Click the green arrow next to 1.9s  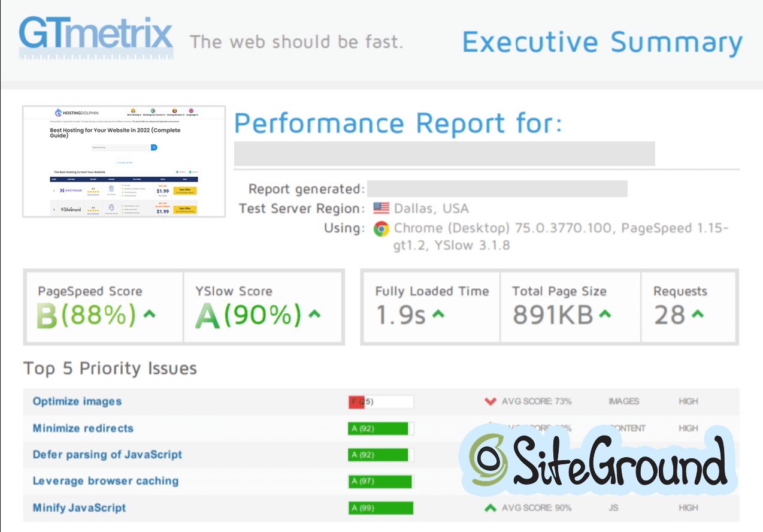point(438,313)
